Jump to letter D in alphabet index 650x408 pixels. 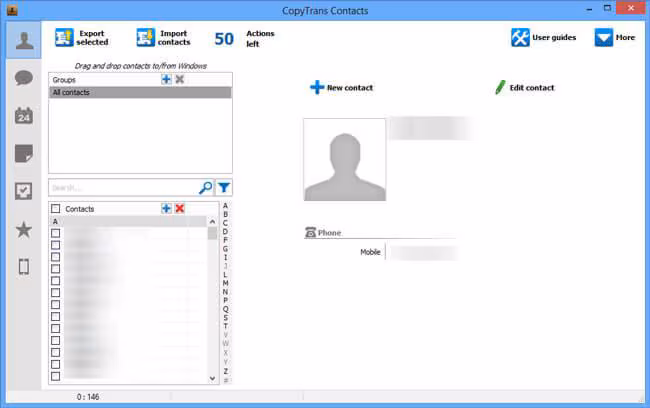tap(226, 231)
